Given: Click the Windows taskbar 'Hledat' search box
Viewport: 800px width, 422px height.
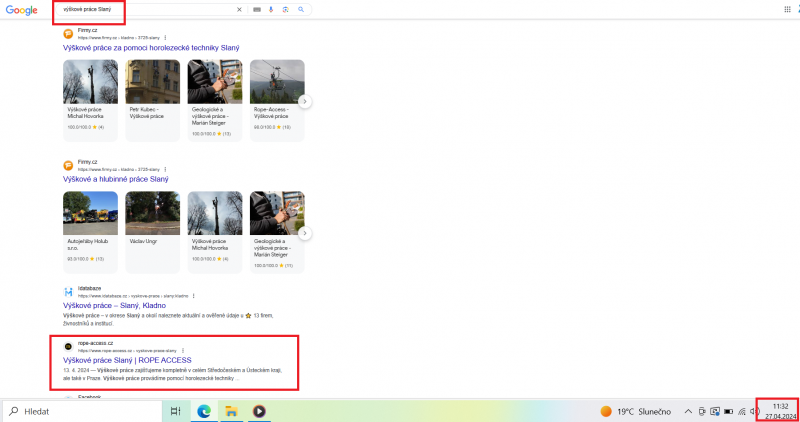Looking at the screenshot, I should point(82,411).
